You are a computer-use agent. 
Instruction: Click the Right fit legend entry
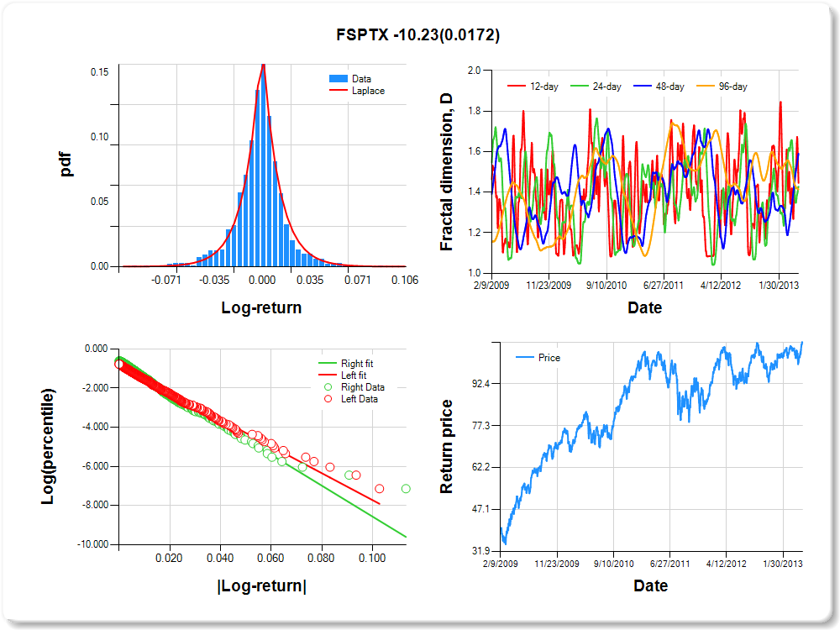[346, 363]
